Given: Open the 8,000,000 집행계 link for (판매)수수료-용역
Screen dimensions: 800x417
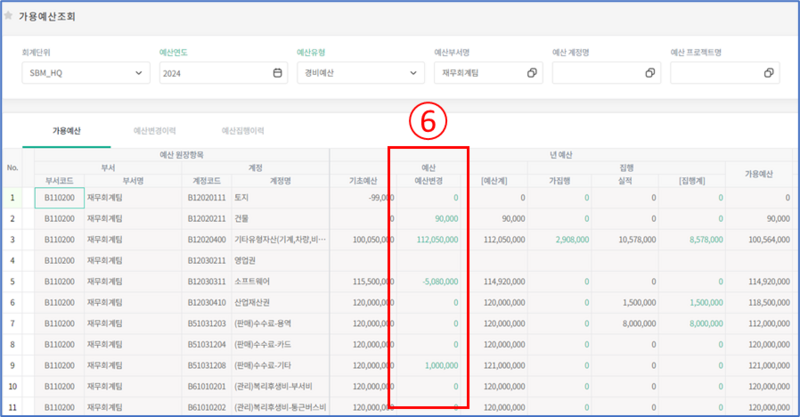Looking at the screenshot, I should click(706, 324).
